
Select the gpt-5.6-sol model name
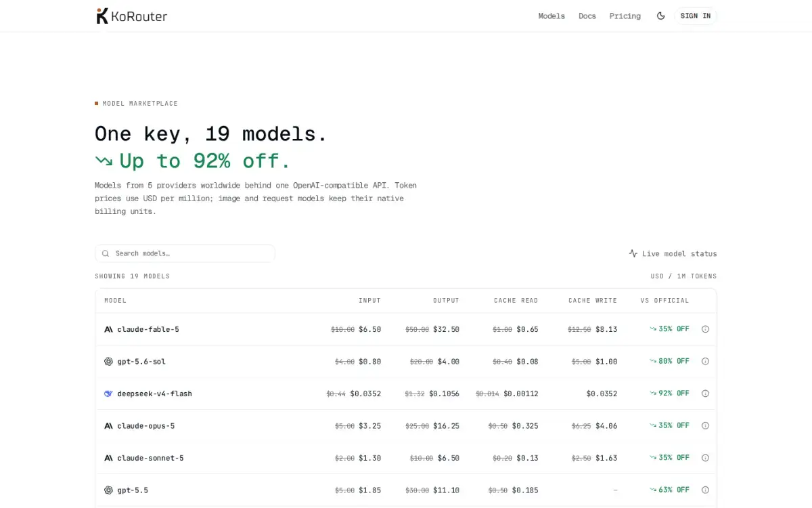point(141,361)
